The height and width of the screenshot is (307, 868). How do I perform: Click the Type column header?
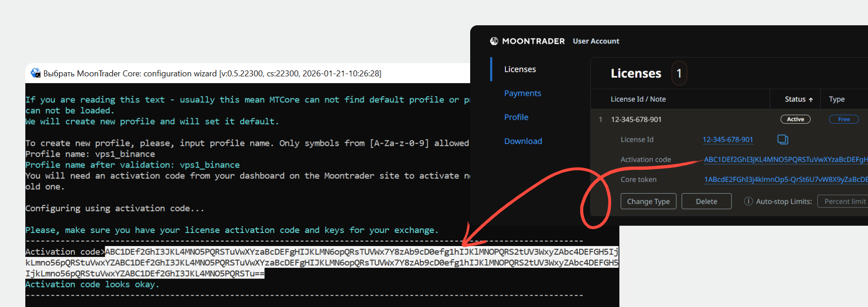tap(836, 99)
